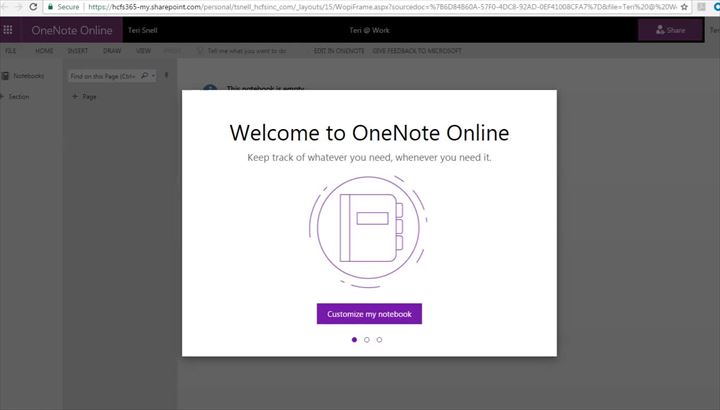Select the second carousel dot
This screenshot has width=720, height=410.
[x=367, y=340]
